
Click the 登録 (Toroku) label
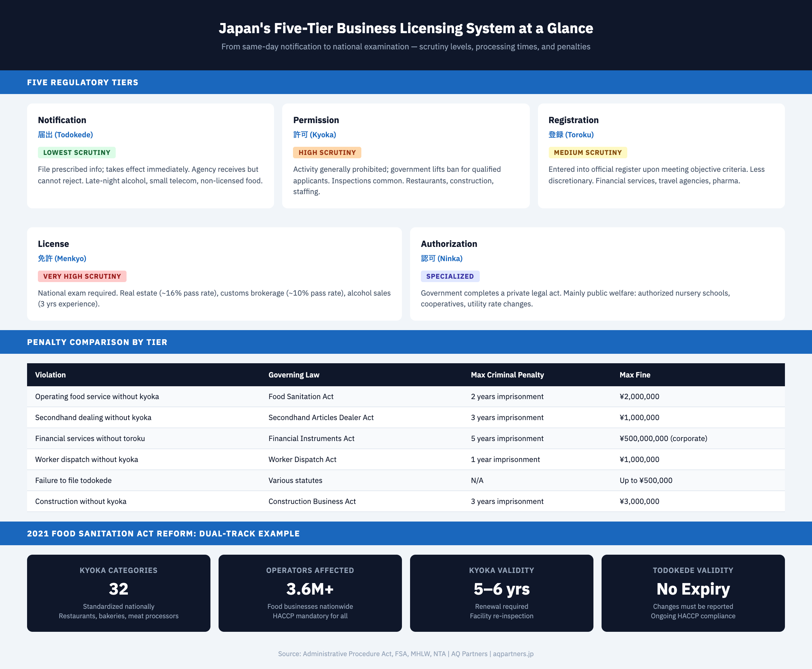tap(571, 135)
